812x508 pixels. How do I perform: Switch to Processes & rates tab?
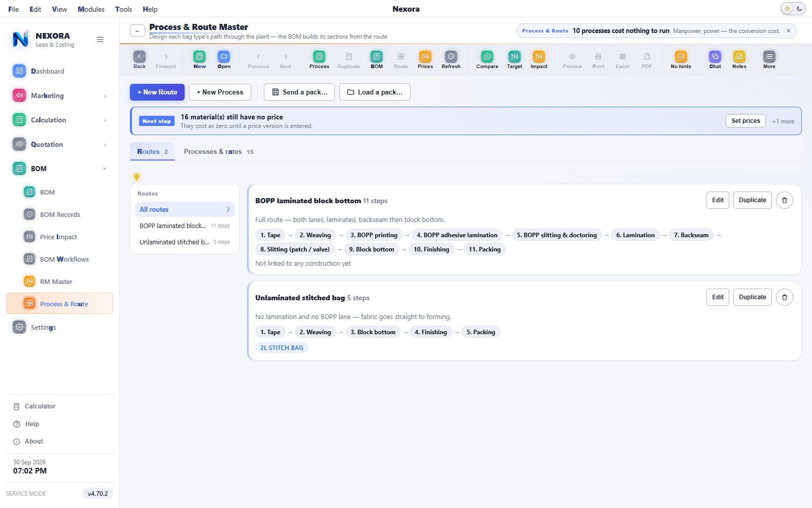[x=219, y=151]
